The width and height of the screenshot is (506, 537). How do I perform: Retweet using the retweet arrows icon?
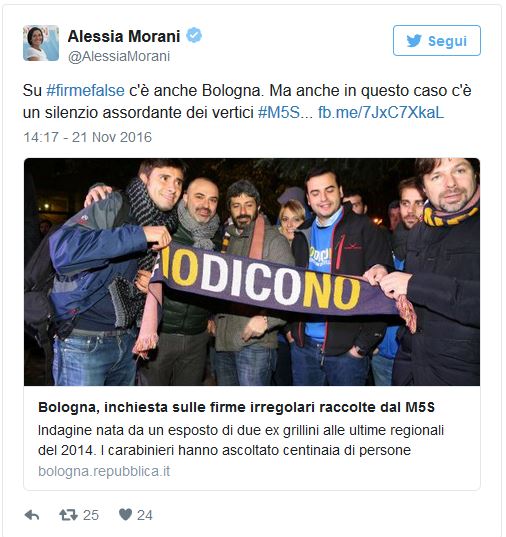68,515
